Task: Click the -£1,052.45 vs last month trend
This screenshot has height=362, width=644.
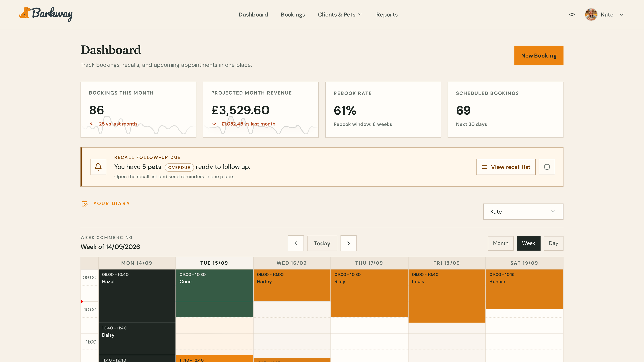Action: pos(244,124)
